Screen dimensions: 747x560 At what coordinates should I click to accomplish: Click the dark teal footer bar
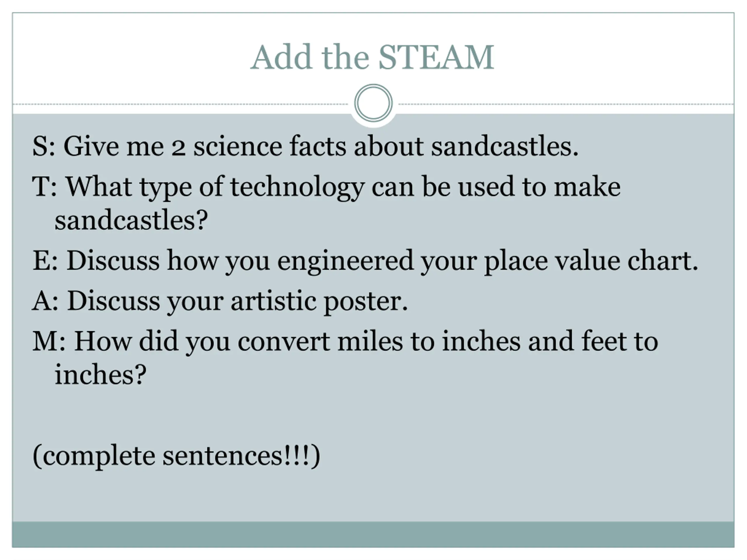click(373, 534)
